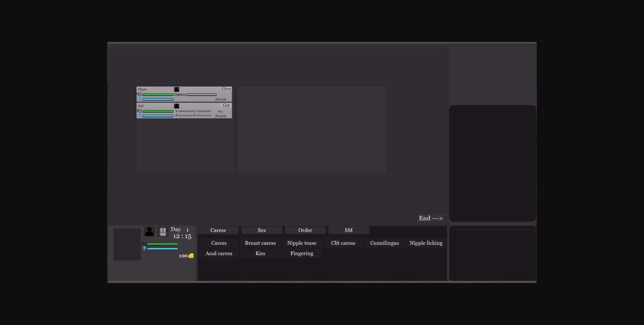Click the gold coins icon
The width and height of the screenshot is (644, 325).
pyautogui.click(x=191, y=256)
